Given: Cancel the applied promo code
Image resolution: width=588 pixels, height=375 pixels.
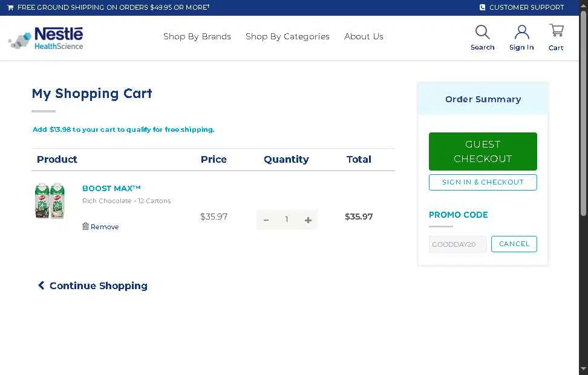Looking at the screenshot, I should click(x=514, y=244).
